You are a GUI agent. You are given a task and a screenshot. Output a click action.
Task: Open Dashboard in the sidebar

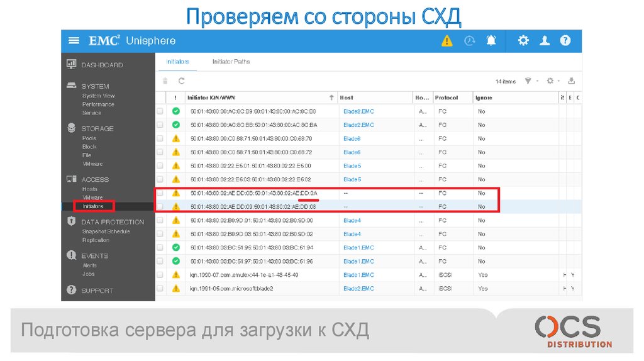pyautogui.click(x=102, y=65)
